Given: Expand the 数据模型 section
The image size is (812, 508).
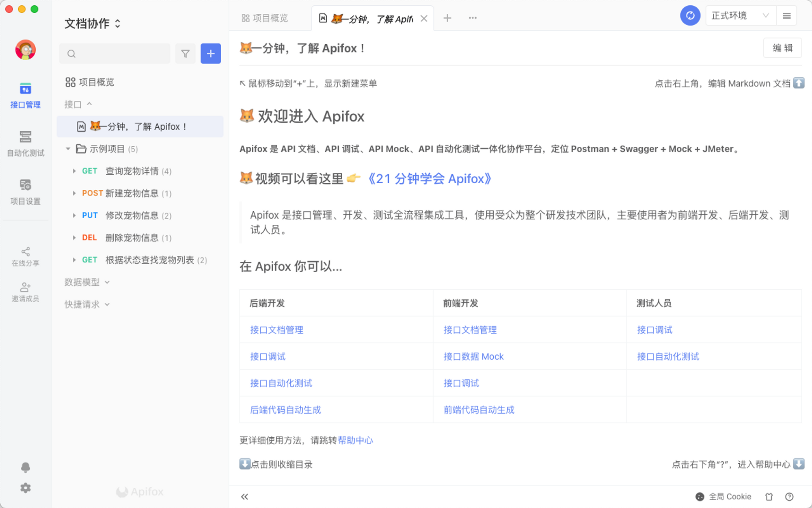Looking at the screenshot, I should pyautogui.click(x=87, y=282).
